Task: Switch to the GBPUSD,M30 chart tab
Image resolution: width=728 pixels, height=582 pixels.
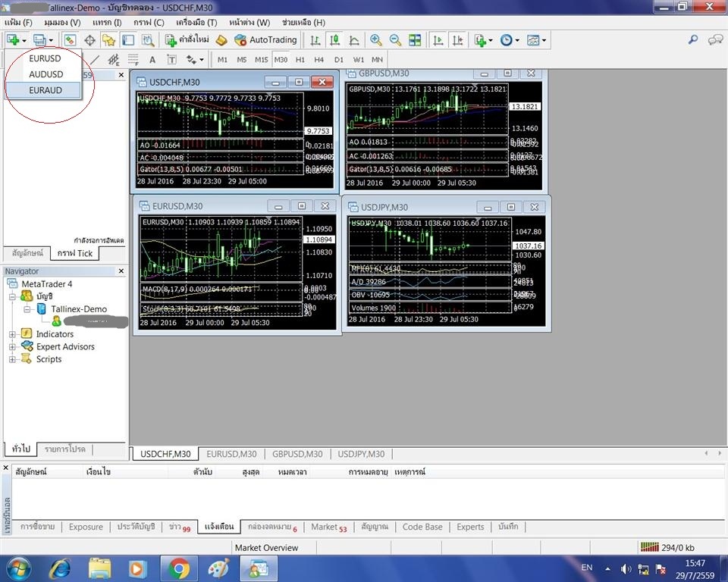Action: tap(297, 454)
